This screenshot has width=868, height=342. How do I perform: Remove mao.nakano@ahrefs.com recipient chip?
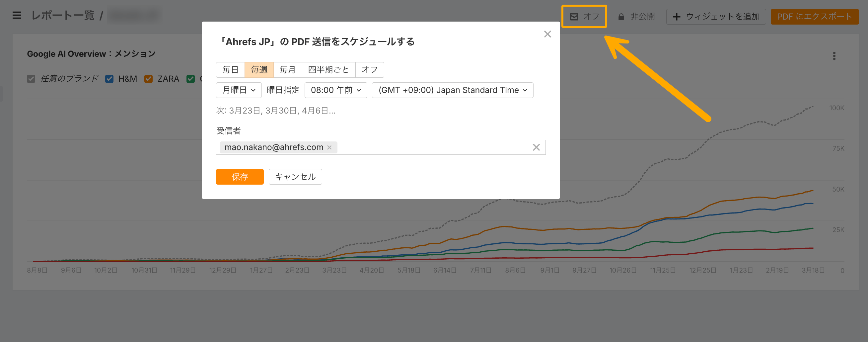329,147
